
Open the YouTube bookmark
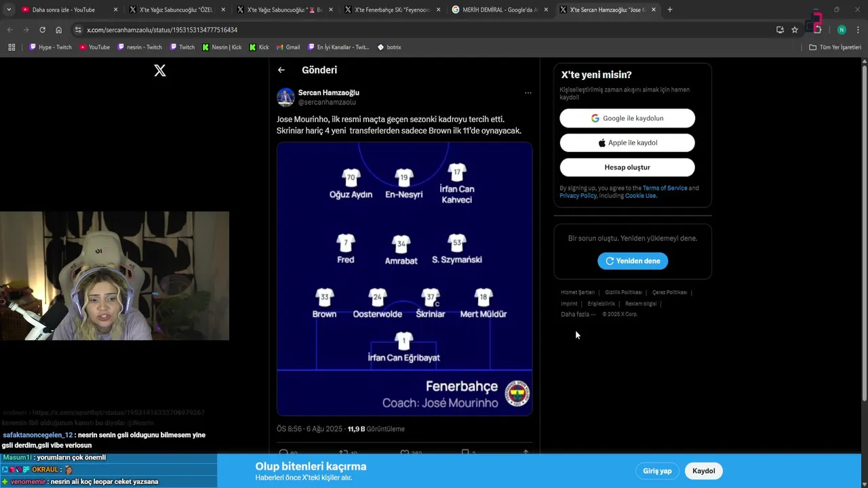click(94, 47)
